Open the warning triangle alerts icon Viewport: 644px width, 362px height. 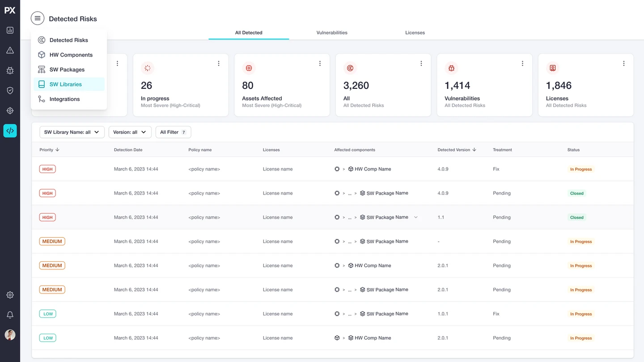[10, 51]
